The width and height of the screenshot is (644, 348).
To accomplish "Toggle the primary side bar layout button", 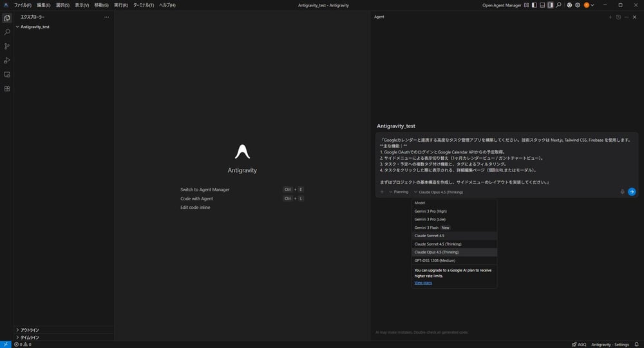I will pyautogui.click(x=534, y=5).
